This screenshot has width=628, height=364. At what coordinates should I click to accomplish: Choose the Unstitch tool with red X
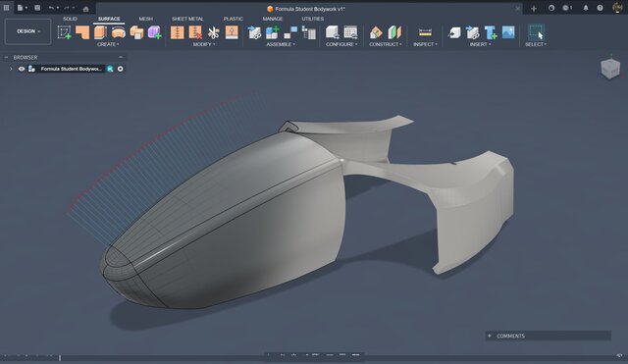pos(195,32)
